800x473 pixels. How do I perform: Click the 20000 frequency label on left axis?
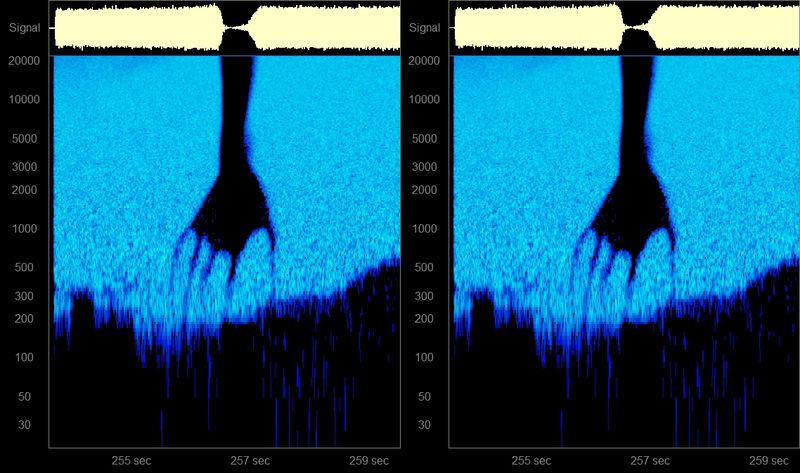24,61
